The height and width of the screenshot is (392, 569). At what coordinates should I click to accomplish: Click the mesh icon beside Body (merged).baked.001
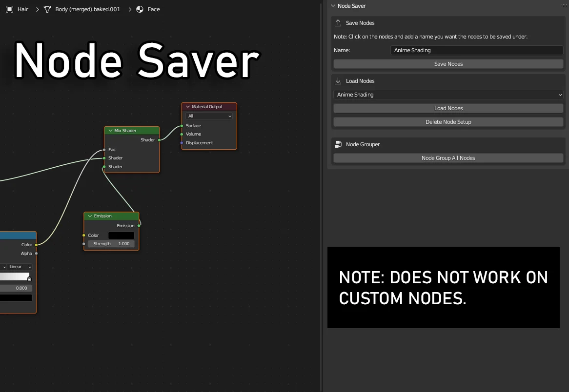click(x=47, y=9)
